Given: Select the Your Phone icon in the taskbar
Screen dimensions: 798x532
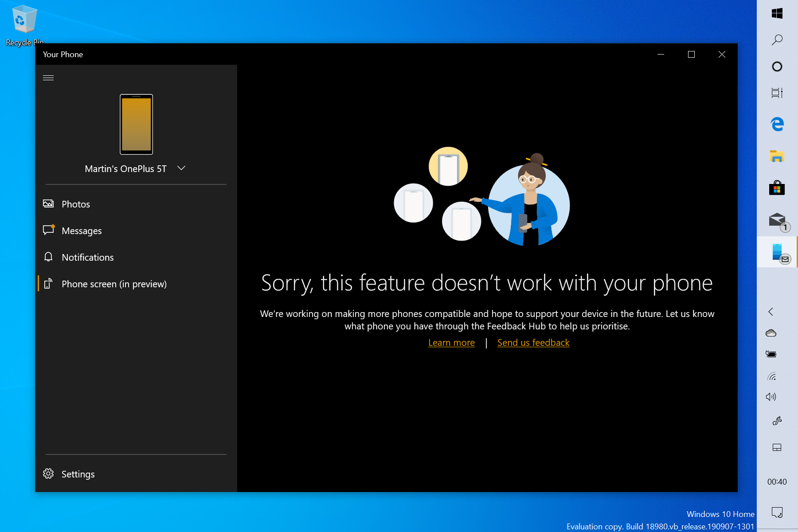Looking at the screenshot, I should 777,251.
